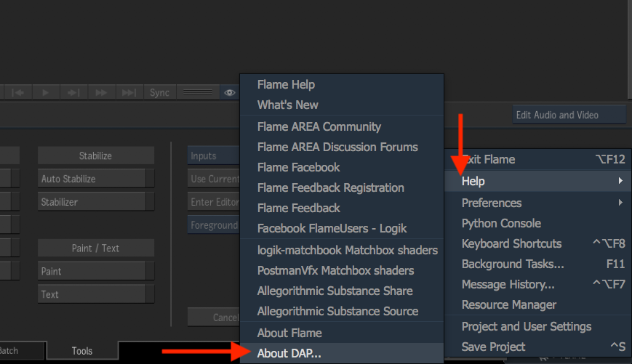This screenshot has height=364, width=632.
Task: Click the Enter Editor button
Action: pyautogui.click(x=214, y=202)
